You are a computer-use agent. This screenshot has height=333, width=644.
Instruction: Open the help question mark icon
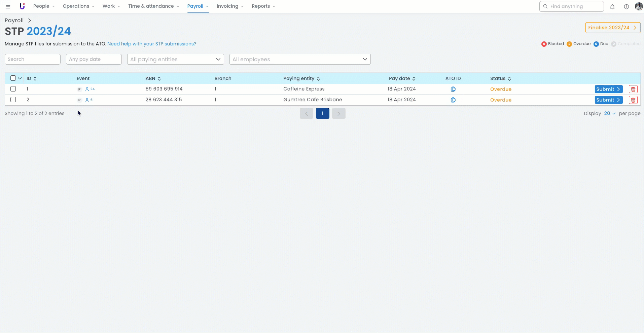[626, 7]
